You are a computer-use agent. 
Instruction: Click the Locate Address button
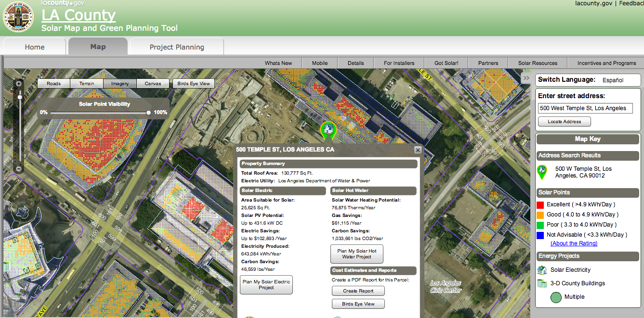point(565,122)
